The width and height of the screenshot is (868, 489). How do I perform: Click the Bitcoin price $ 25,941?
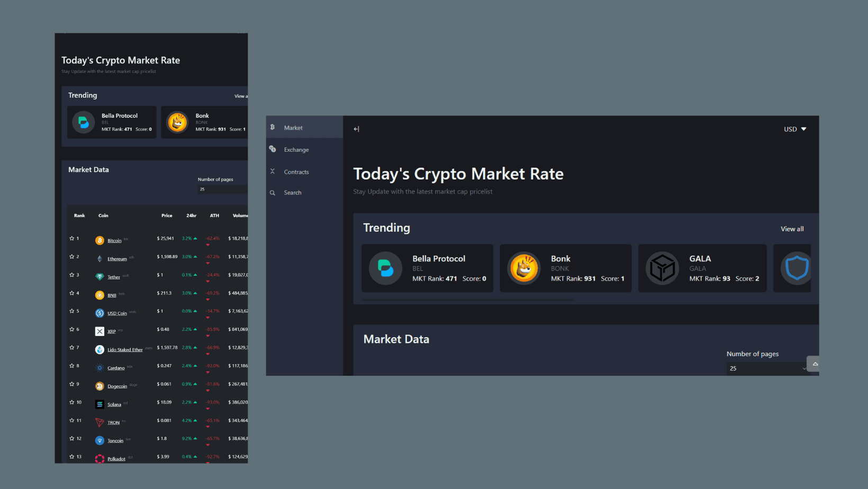(x=165, y=239)
